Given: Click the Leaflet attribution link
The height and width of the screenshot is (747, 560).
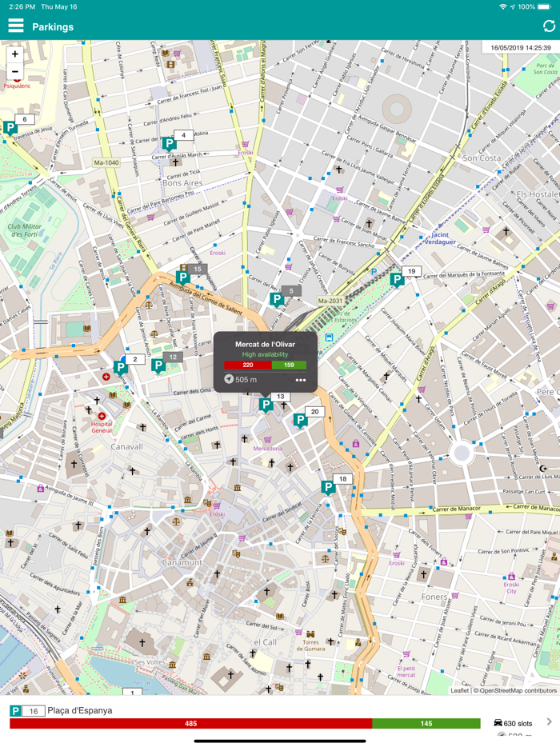Looking at the screenshot, I should (460, 690).
